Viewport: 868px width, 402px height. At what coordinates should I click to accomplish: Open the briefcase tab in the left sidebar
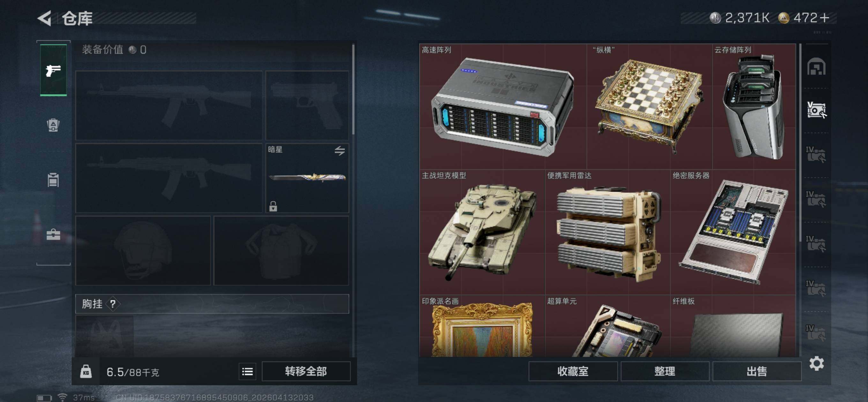point(53,234)
